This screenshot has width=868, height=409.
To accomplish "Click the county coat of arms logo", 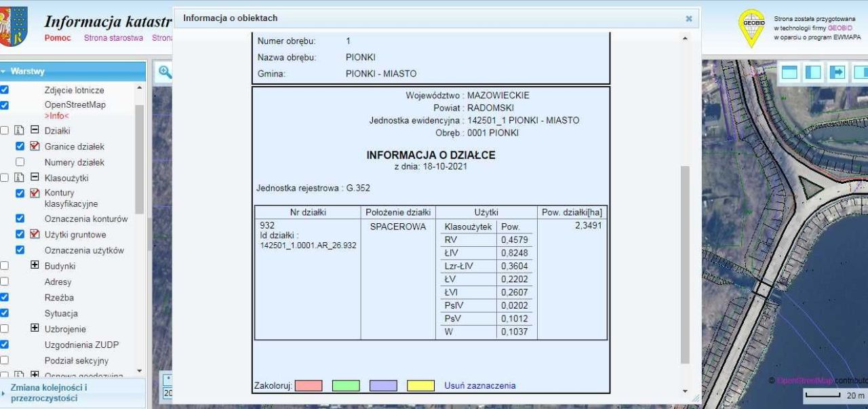I will click(x=14, y=27).
